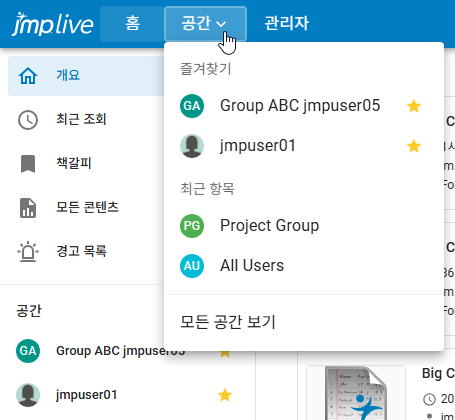Open 모든 콘텐츠 in sidebar

click(87, 207)
